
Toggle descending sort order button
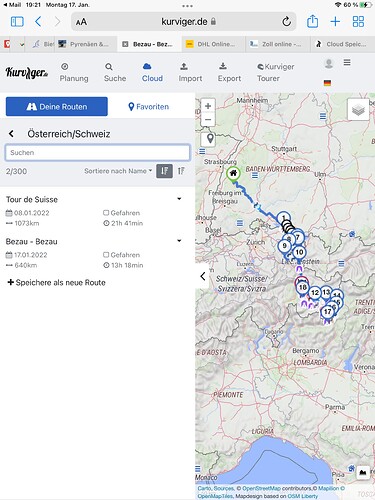(164, 171)
